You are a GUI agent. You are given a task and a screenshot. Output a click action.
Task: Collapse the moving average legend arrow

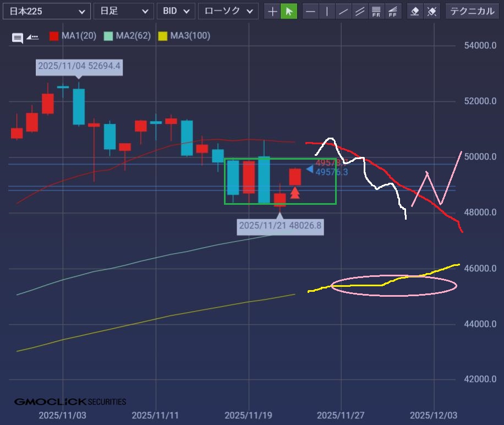(33, 37)
